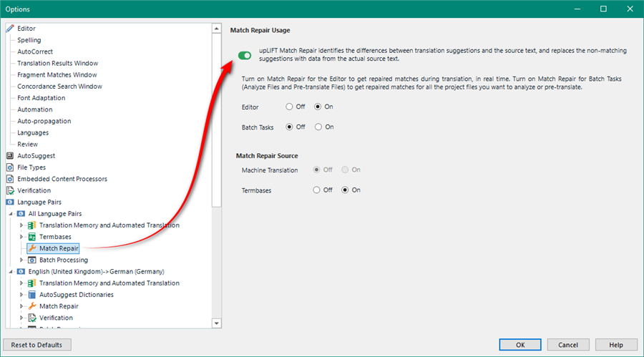Viewport: 644px width, 357px height.
Task: Click the OK button
Action: click(x=520, y=345)
